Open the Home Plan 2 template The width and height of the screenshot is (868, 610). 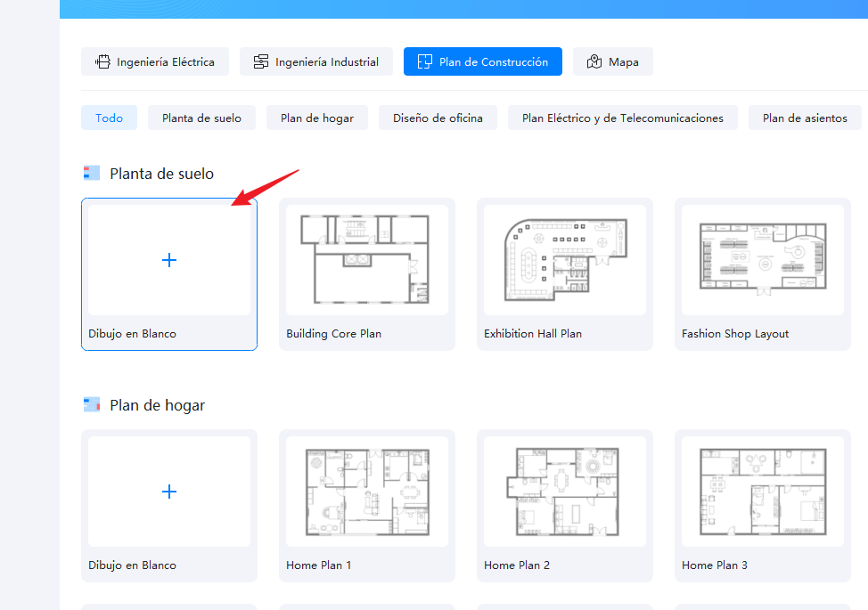pyautogui.click(x=565, y=492)
